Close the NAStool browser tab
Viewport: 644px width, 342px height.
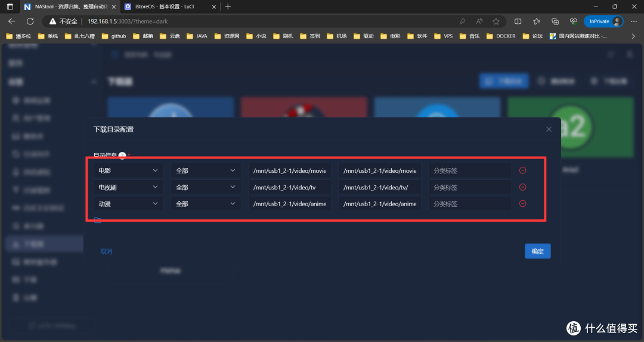[114, 7]
